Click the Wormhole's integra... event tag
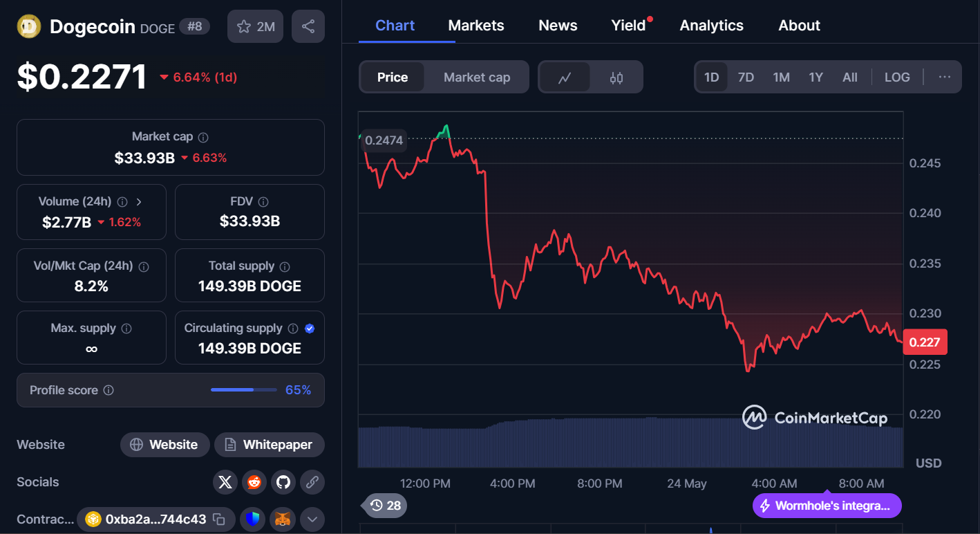 [x=827, y=506]
